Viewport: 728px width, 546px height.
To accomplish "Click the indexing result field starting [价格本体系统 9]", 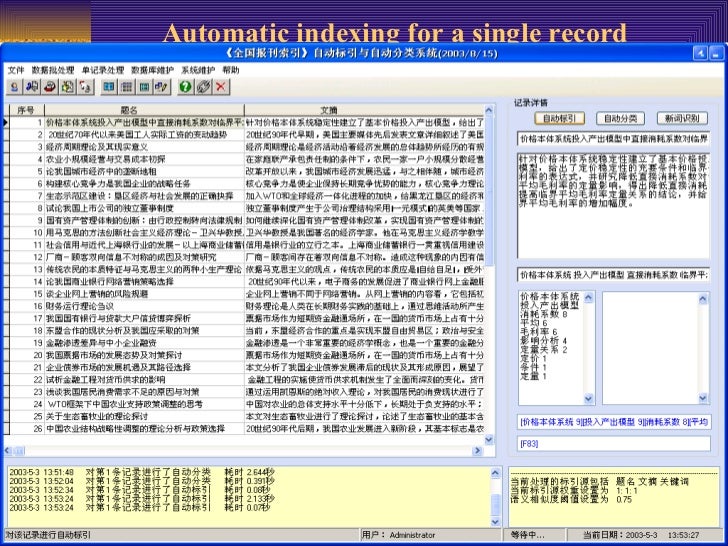I will click(x=614, y=422).
